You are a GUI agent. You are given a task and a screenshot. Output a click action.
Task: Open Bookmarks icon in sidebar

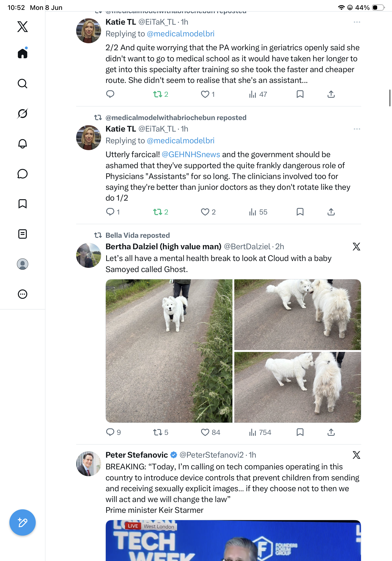click(x=23, y=204)
